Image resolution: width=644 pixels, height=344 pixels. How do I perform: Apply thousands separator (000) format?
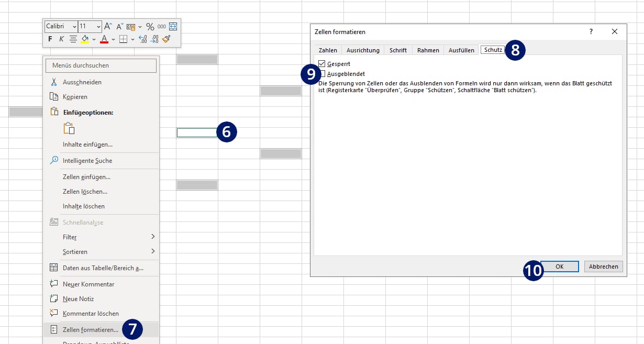tap(162, 26)
